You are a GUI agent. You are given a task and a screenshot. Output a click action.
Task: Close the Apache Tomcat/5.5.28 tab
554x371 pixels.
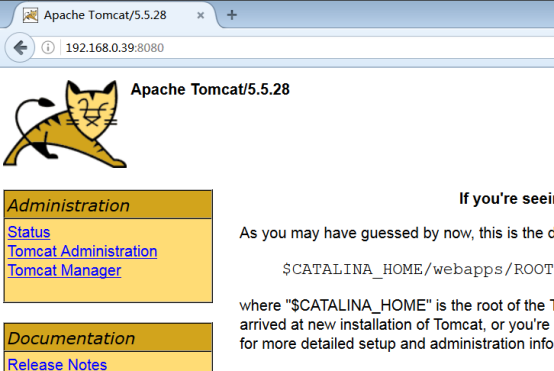200,15
